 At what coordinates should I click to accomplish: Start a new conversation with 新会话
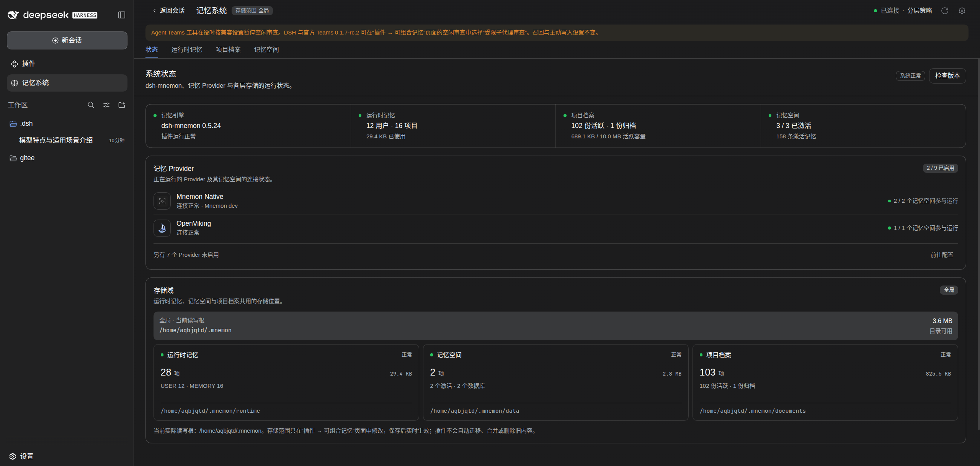[x=67, y=40]
